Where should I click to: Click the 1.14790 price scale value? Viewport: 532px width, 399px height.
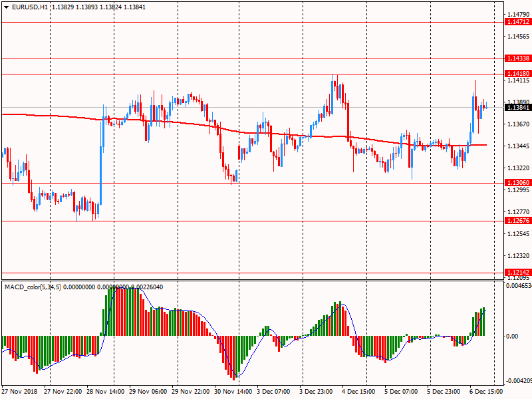(518, 14)
